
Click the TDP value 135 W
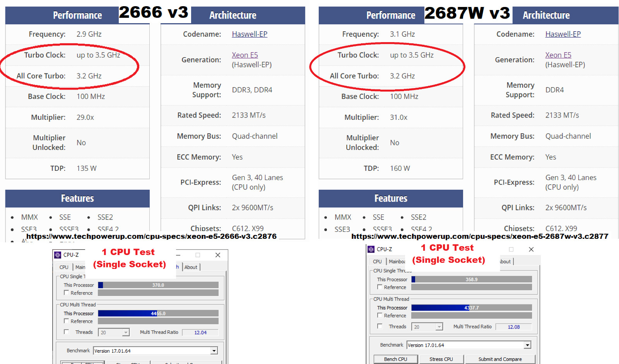pos(86,168)
